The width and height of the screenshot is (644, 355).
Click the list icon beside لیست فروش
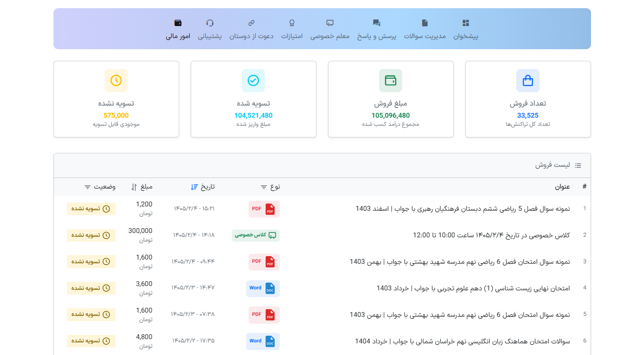click(578, 165)
